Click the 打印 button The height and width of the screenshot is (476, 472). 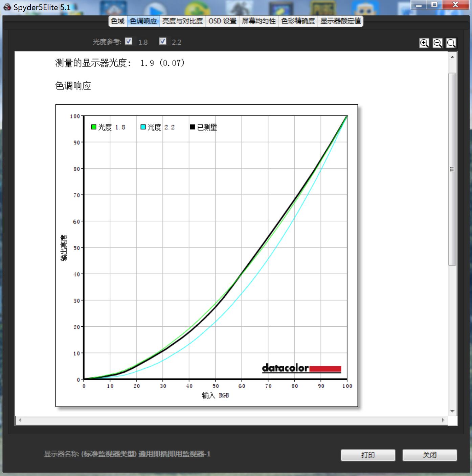click(368, 455)
